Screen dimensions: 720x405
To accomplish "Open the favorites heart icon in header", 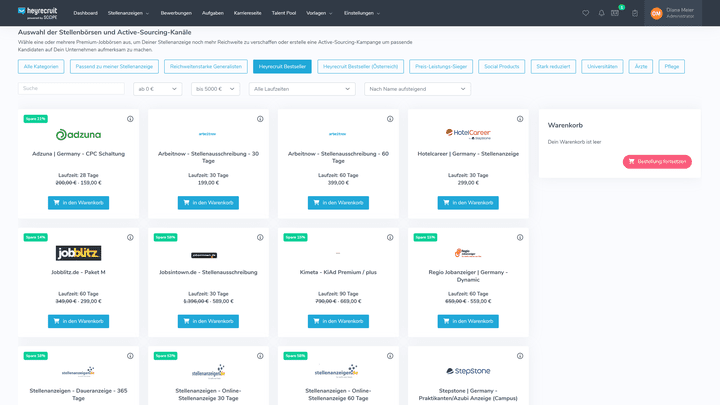I will (585, 13).
